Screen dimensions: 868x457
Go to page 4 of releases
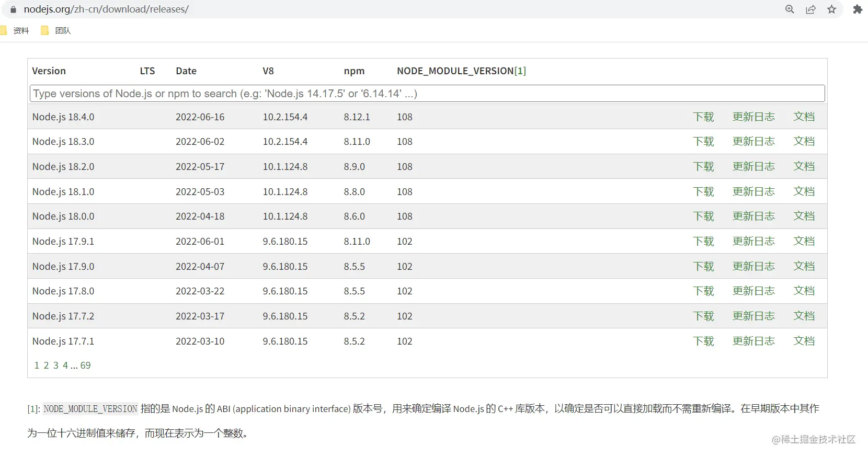click(x=65, y=365)
